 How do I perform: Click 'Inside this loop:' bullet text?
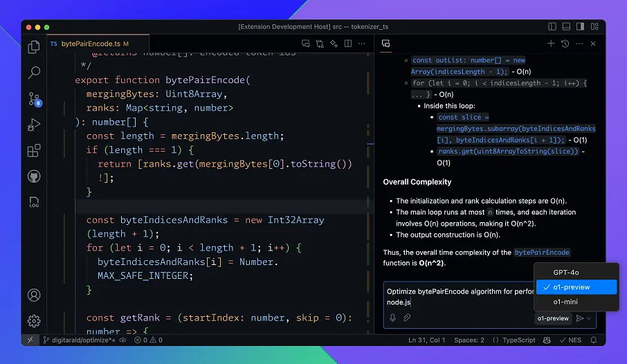(x=449, y=106)
